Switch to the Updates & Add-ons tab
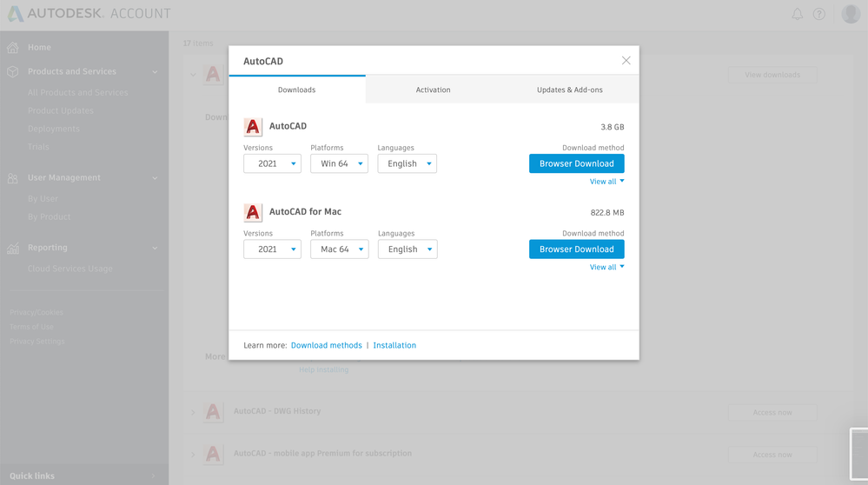 [x=570, y=90]
